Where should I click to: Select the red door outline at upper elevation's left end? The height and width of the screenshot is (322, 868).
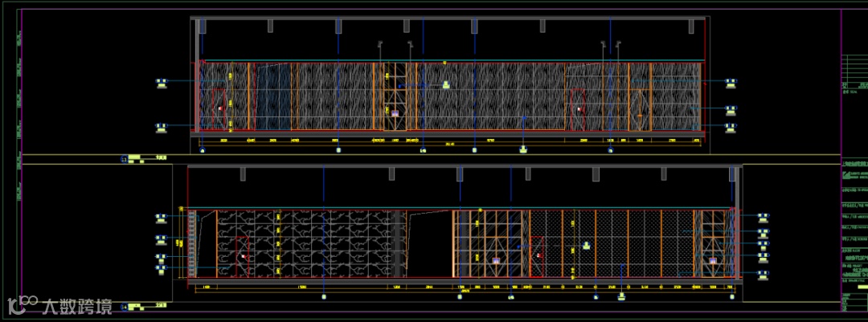(219, 109)
